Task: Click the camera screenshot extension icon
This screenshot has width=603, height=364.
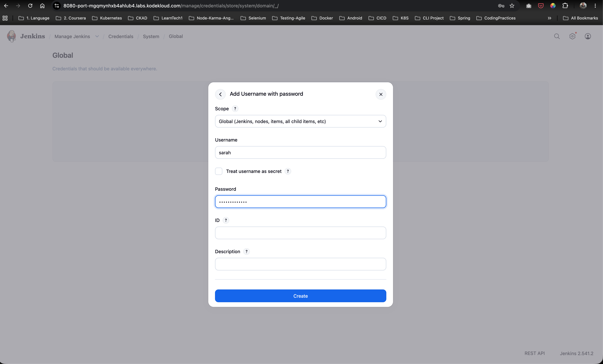Action: [529, 6]
